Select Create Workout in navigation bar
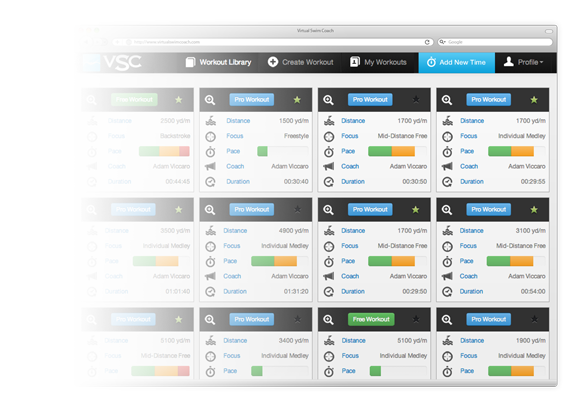The height and width of the screenshot is (411, 585). [x=300, y=62]
